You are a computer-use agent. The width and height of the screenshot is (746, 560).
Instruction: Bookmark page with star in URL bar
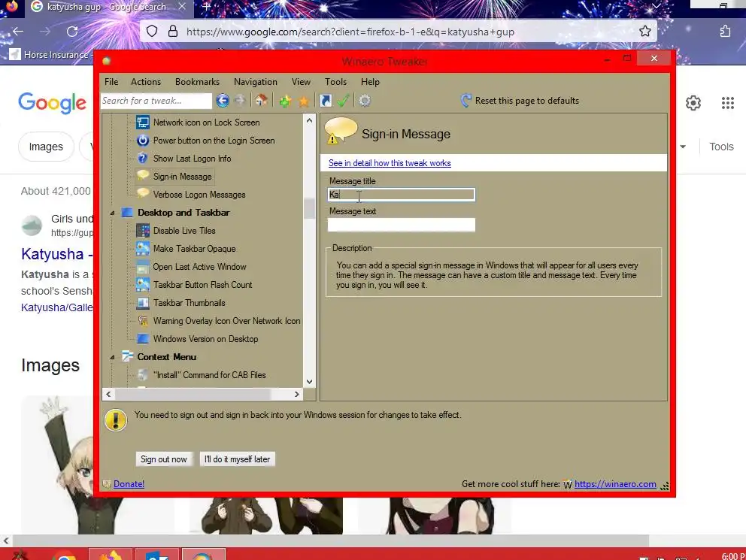[x=645, y=32]
